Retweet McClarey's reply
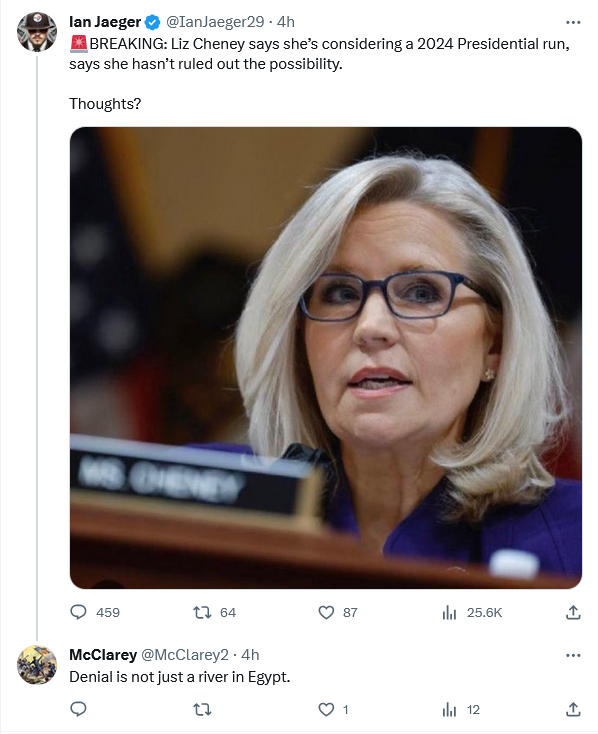This screenshot has width=598, height=734. [202, 710]
